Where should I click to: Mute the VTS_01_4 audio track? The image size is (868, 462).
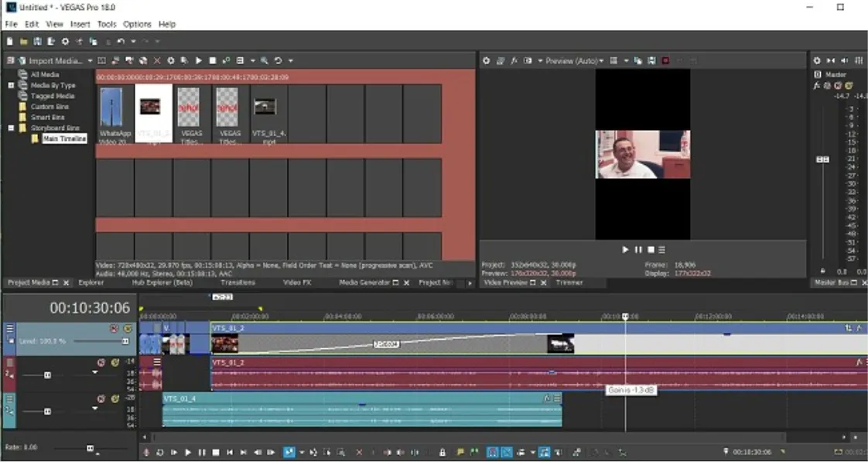(x=101, y=399)
